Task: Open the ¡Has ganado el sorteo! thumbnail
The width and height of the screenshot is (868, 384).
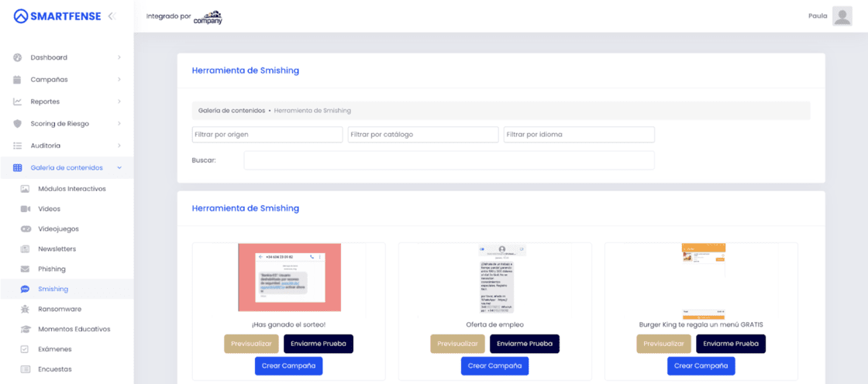Action: tap(289, 277)
